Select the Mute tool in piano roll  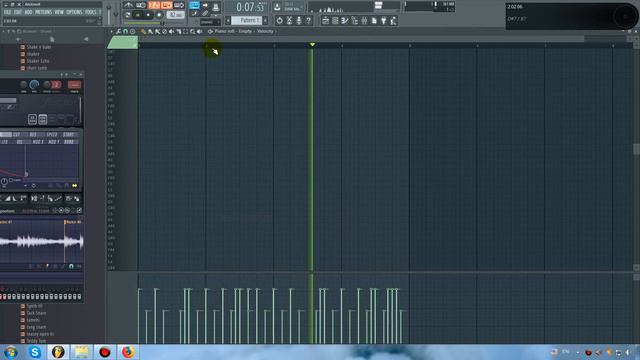pos(171,31)
